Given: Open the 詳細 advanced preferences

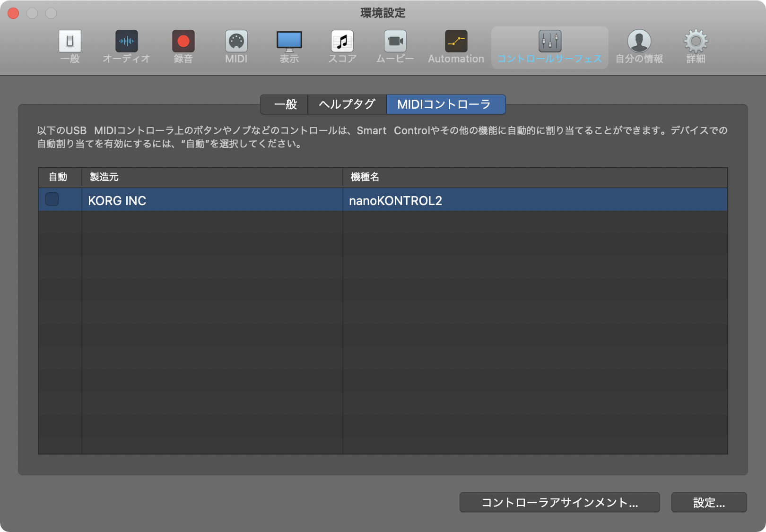Looking at the screenshot, I should coord(696,47).
